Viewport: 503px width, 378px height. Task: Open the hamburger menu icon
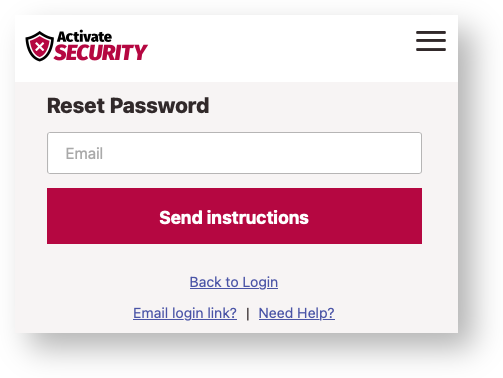[x=431, y=41]
